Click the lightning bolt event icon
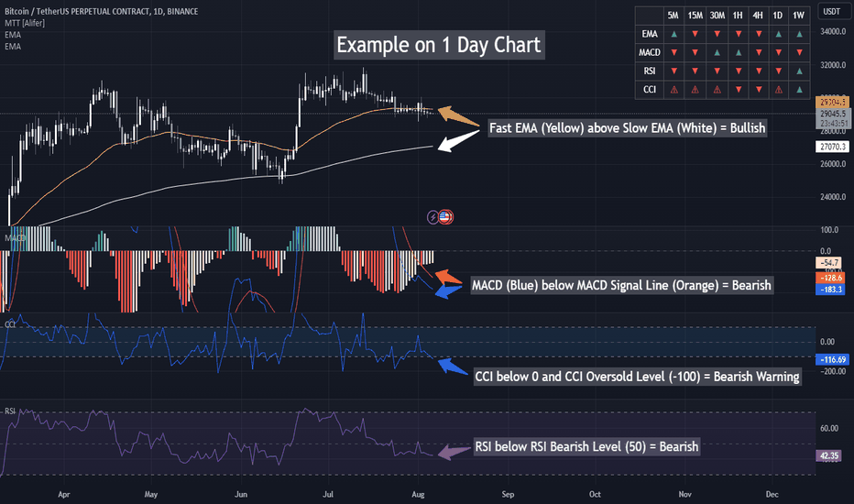Screen dimensions: 854x504 point(432,217)
